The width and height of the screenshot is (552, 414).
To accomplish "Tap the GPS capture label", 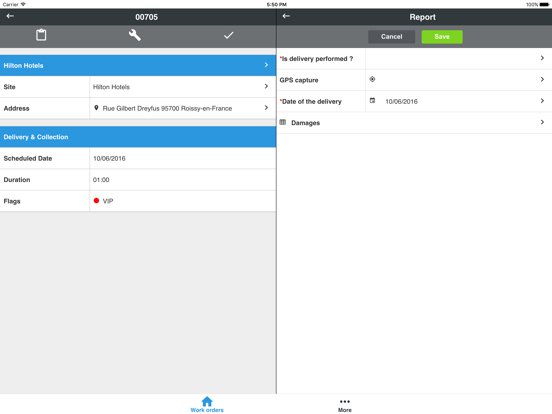I will tap(299, 80).
